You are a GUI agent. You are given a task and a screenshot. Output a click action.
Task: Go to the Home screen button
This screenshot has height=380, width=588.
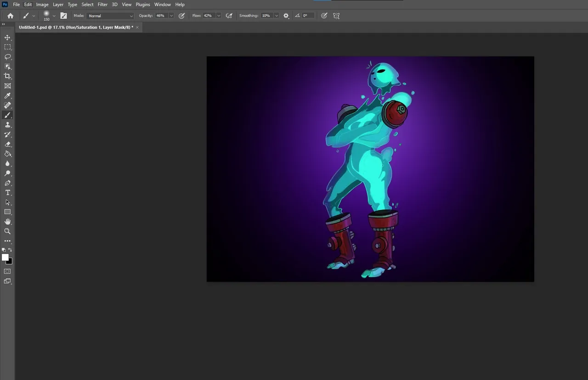(x=10, y=16)
